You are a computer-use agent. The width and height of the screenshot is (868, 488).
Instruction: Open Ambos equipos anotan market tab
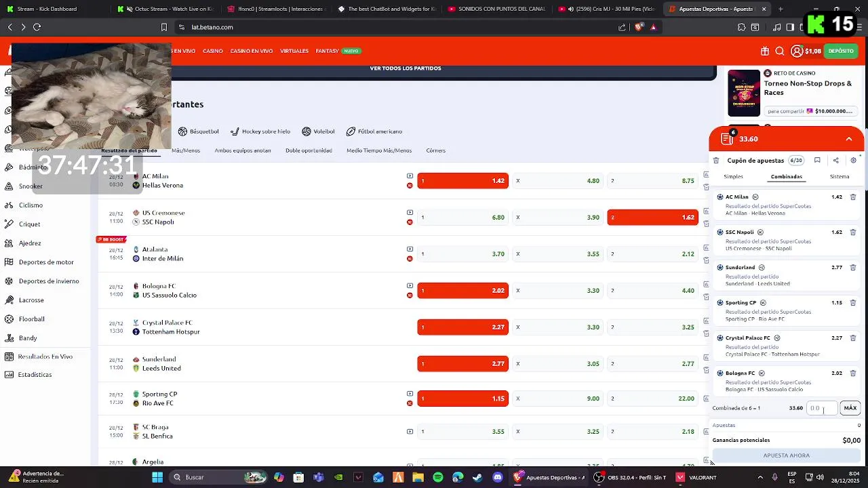(x=243, y=150)
